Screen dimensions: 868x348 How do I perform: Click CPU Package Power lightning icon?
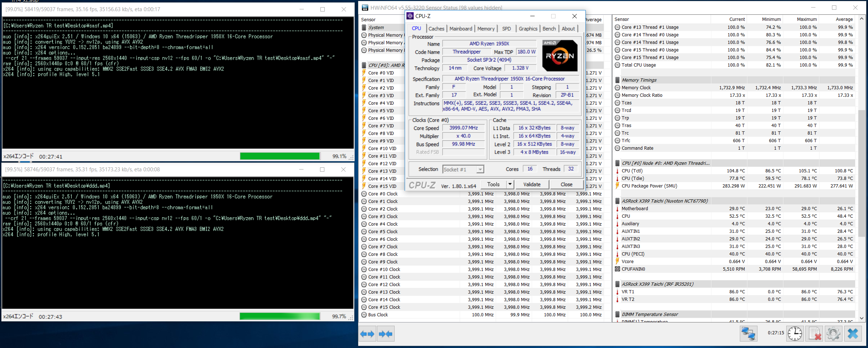(617, 186)
